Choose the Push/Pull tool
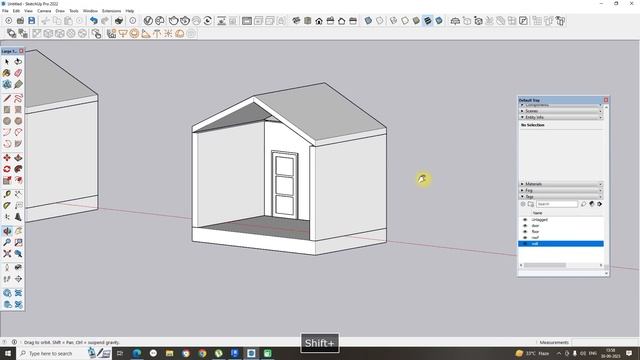Viewport: 640px width, 360px height. [x=18, y=158]
